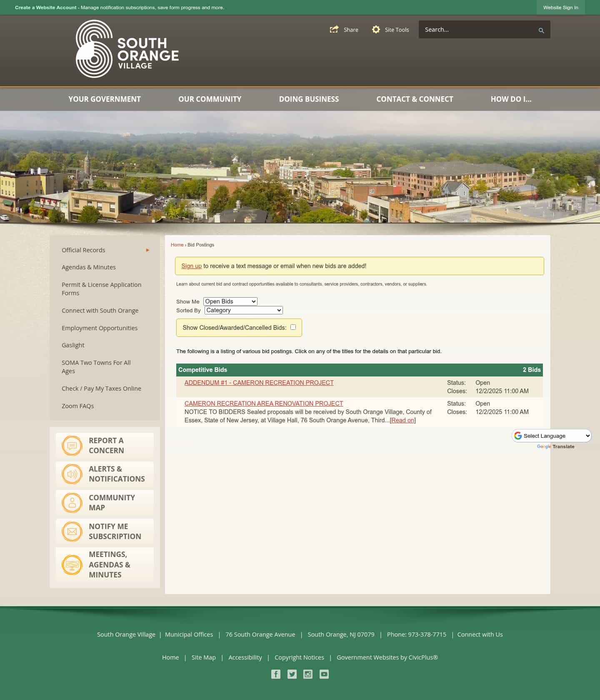This screenshot has height=700, width=600.
Task: Open Official Records in sidebar
Action: coord(83,250)
